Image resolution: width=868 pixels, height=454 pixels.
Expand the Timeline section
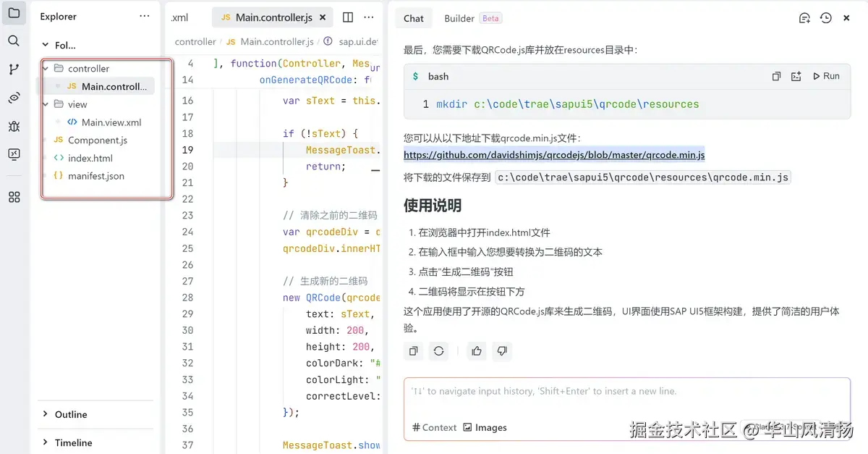click(x=73, y=442)
